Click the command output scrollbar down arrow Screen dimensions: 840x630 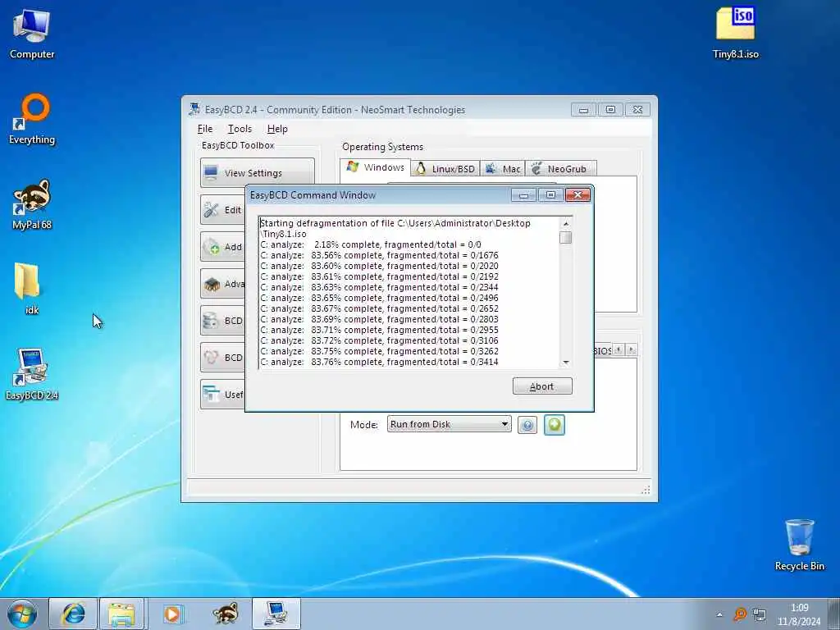click(566, 363)
